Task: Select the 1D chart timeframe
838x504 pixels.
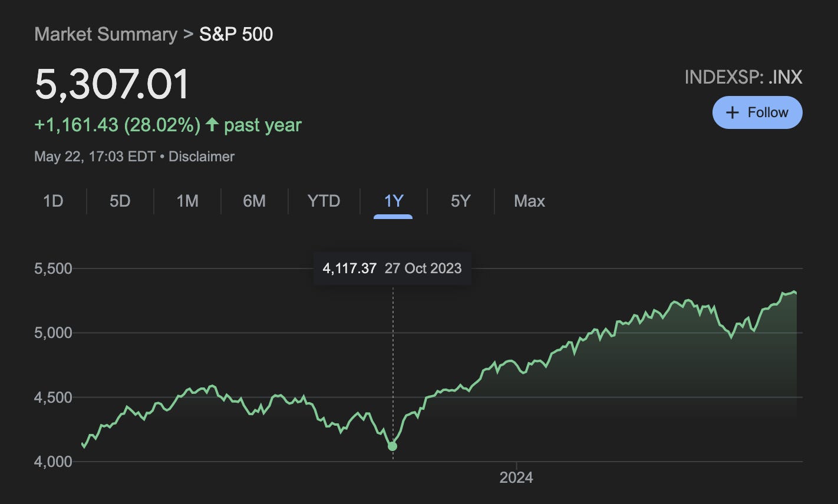Action: click(54, 201)
